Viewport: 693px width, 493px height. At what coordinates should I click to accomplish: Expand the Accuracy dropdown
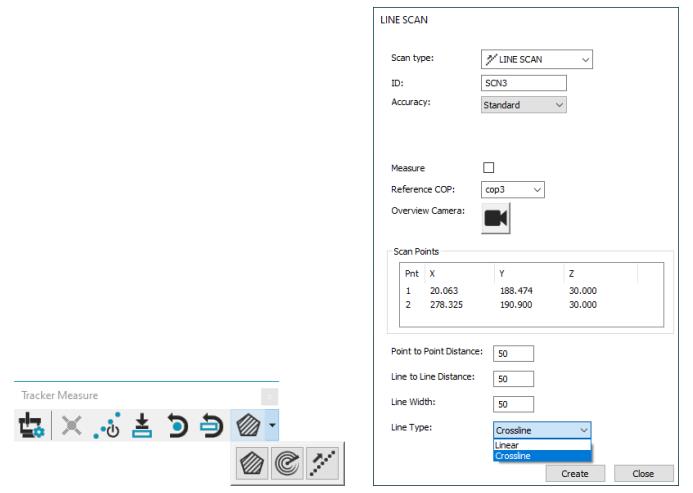click(523, 104)
